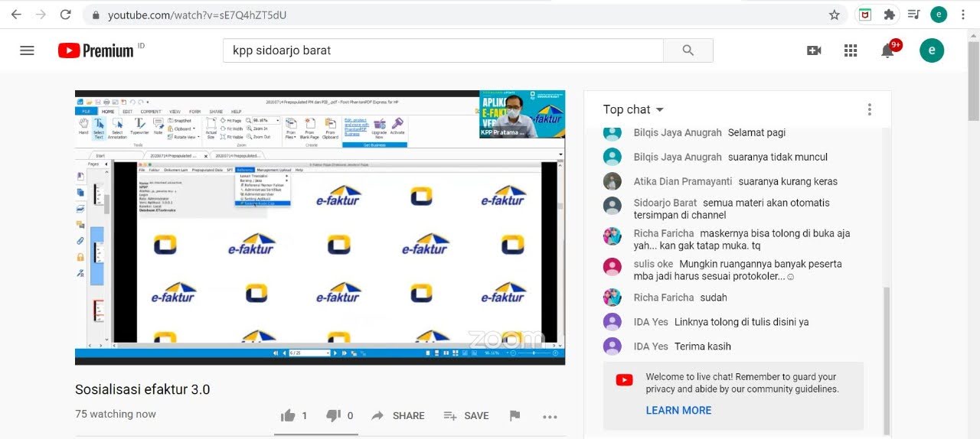Open the YouTube apps grid
This screenshot has width=980, height=439.
[x=851, y=50]
